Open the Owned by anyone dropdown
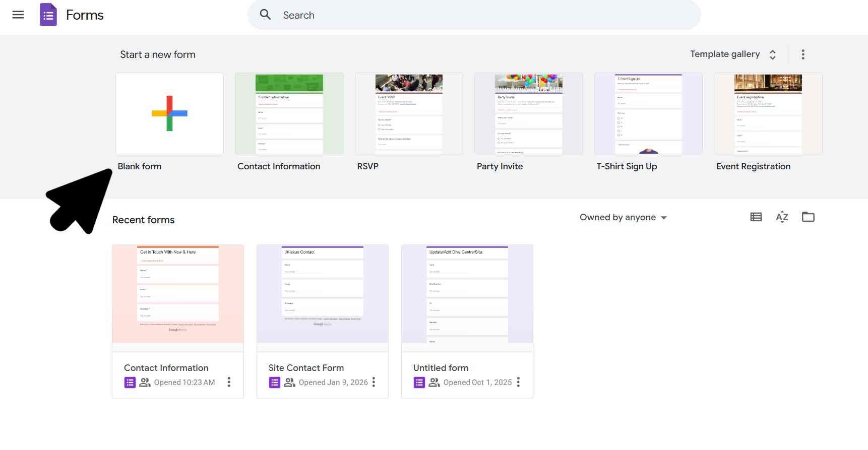The height and width of the screenshot is (450, 868). (x=623, y=217)
